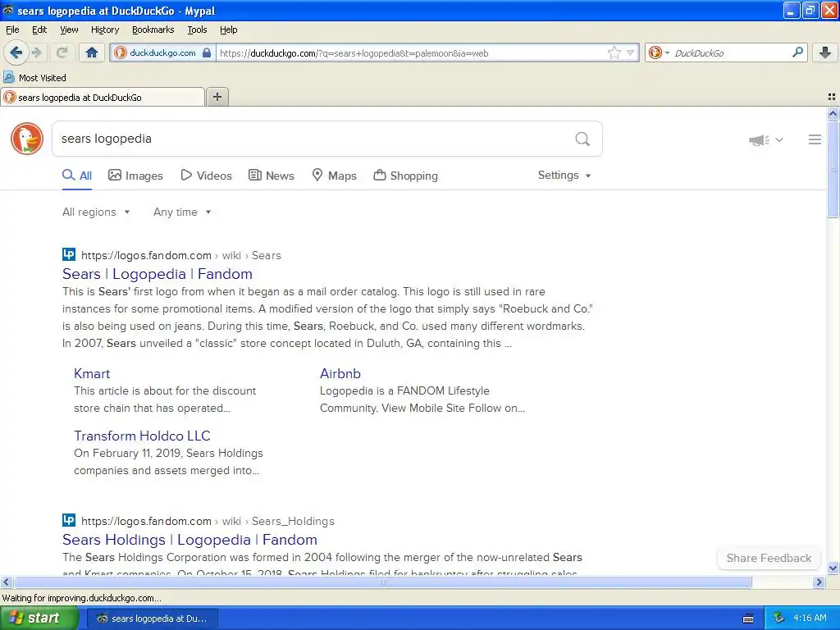Image resolution: width=840 pixels, height=630 pixels.
Task: Open the Edit menu
Action: click(x=39, y=30)
